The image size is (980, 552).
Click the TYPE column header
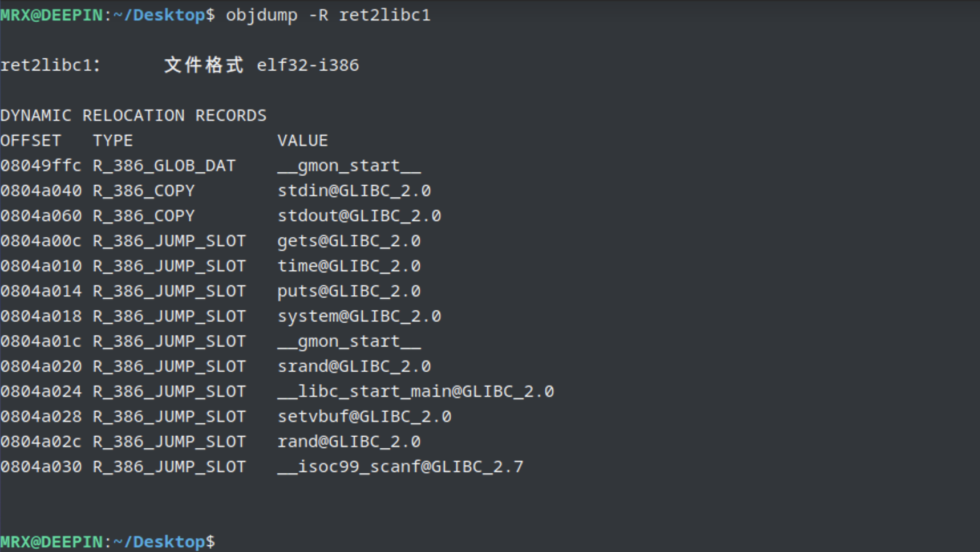pos(113,140)
